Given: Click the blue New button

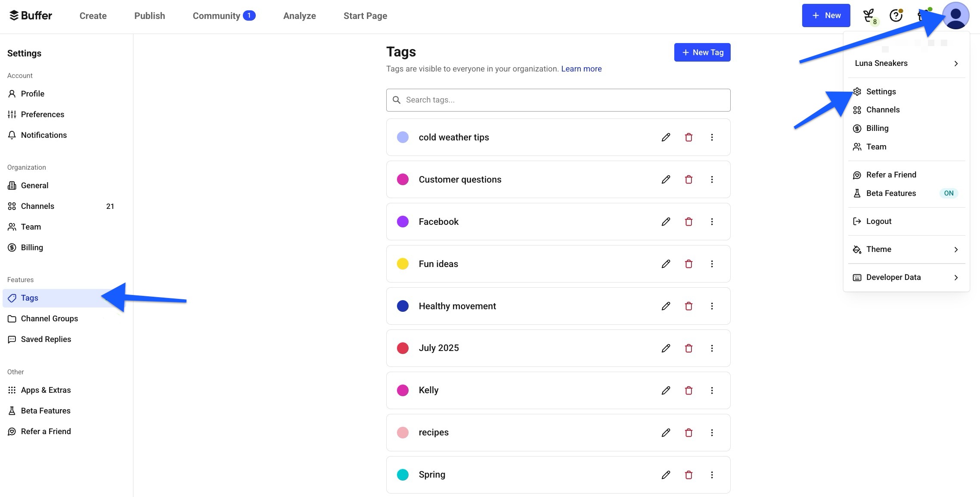Looking at the screenshot, I should [826, 16].
